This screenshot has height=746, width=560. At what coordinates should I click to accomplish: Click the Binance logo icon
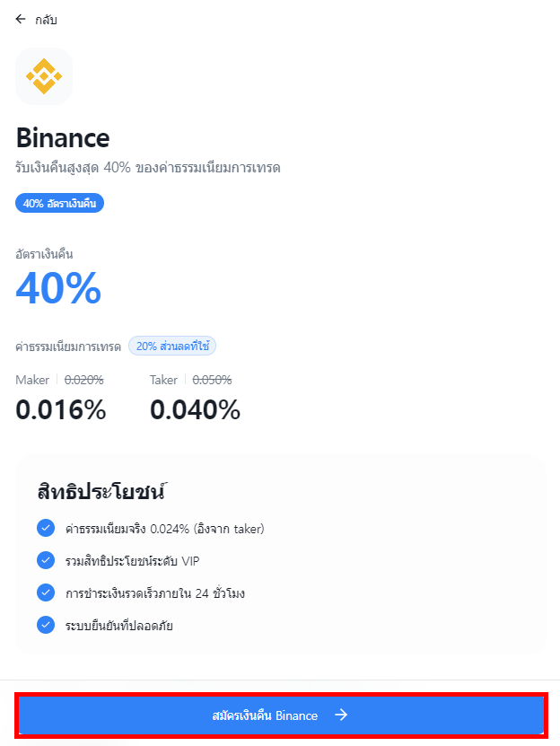[x=44, y=76]
